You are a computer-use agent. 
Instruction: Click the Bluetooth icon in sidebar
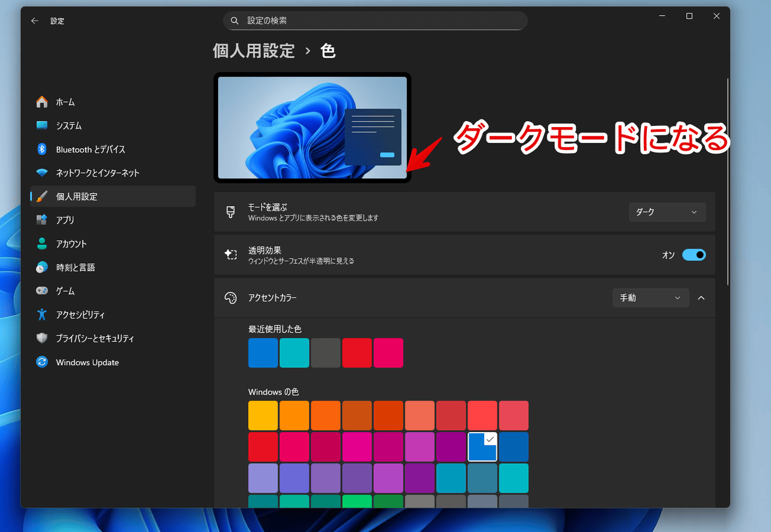point(42,149)
